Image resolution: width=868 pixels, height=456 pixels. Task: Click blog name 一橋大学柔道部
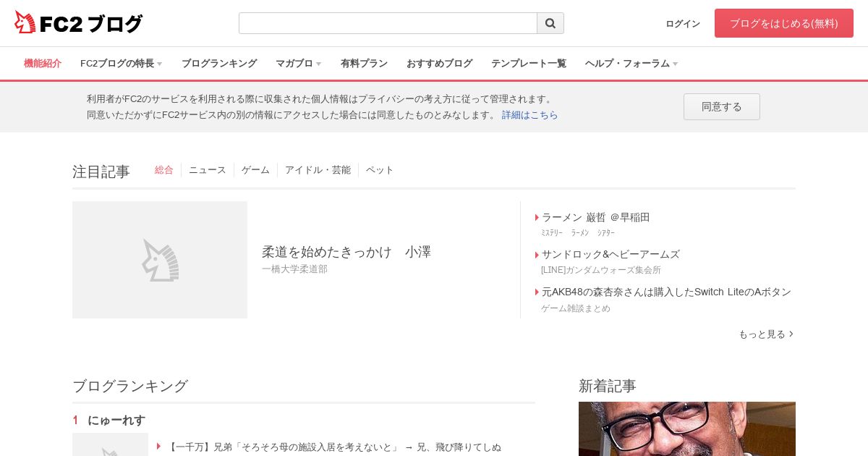(x=294, y=269)
